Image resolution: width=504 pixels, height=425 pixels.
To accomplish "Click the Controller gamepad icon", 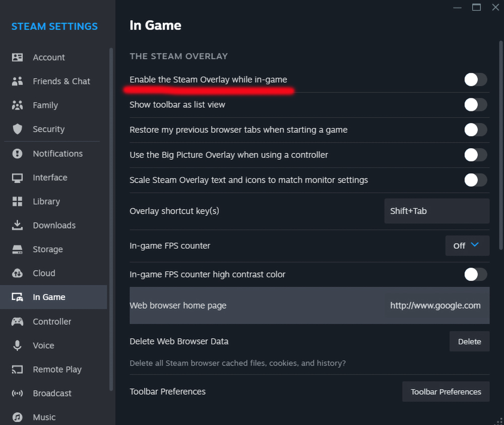I will coord(18,322).
